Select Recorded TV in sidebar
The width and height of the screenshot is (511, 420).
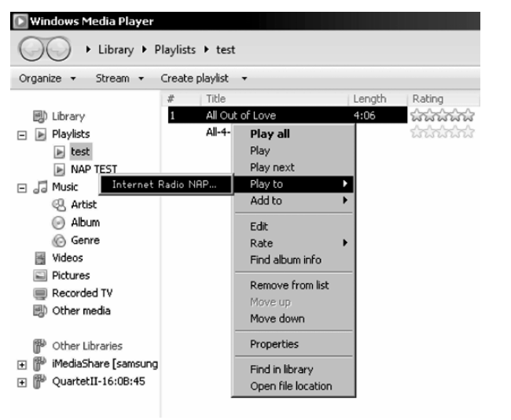pyautogui.click(x=83, y=293)
